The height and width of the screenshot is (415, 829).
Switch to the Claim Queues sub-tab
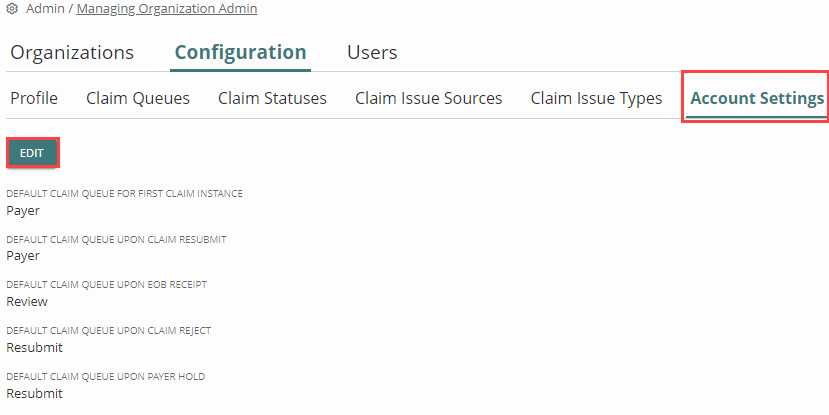pyautogui.click(x=138, y=98)
